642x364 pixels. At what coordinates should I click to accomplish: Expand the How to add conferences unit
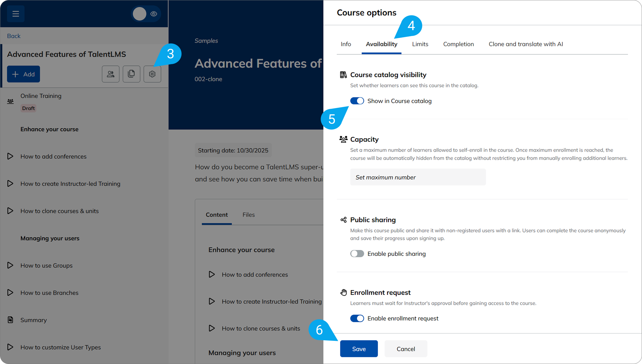click(x=10, y=156)
